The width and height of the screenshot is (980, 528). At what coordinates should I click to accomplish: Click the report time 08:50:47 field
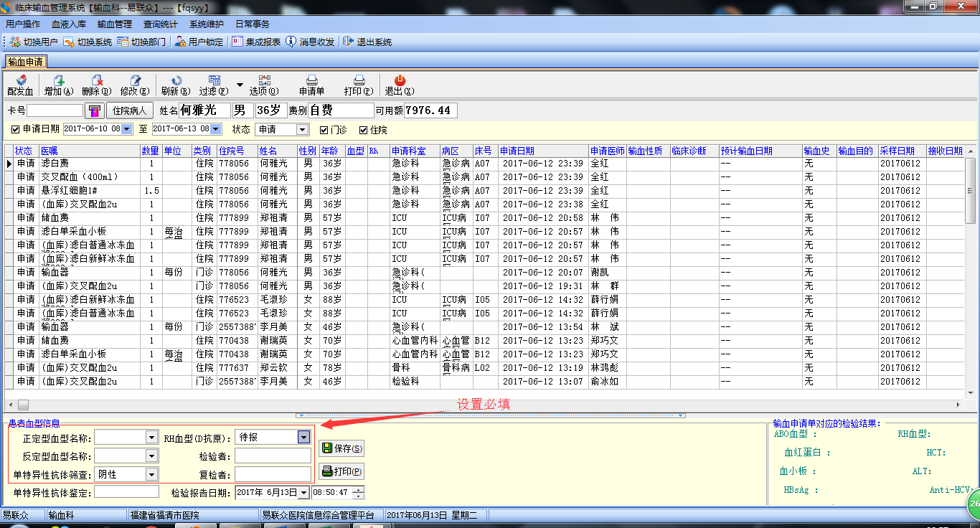332,493
